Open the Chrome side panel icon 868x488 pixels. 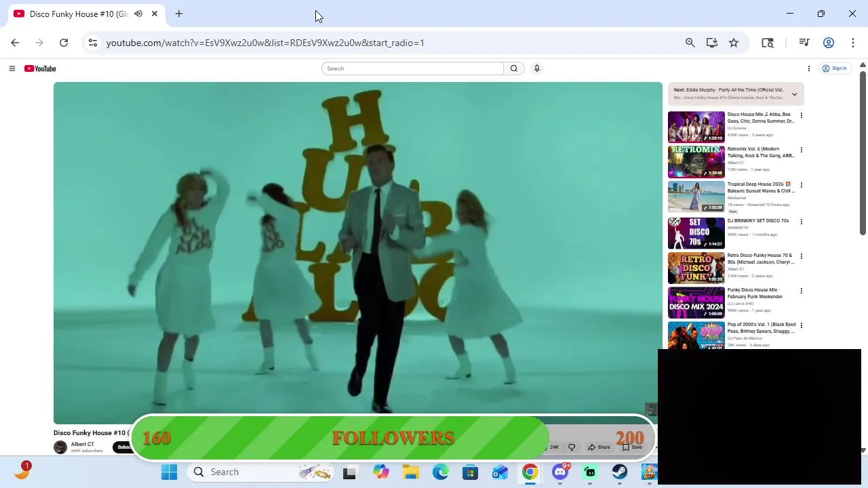[x=768, y=43]
